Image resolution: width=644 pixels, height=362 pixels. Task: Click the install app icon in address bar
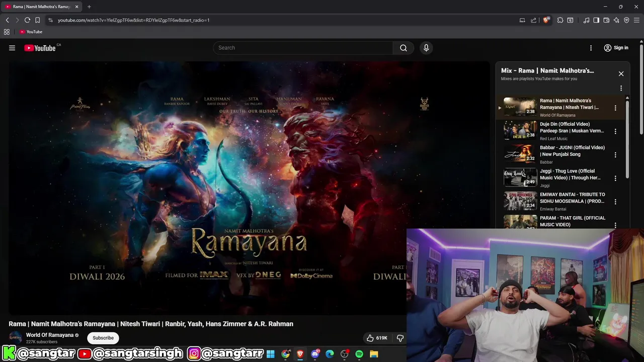click(522, 20)
